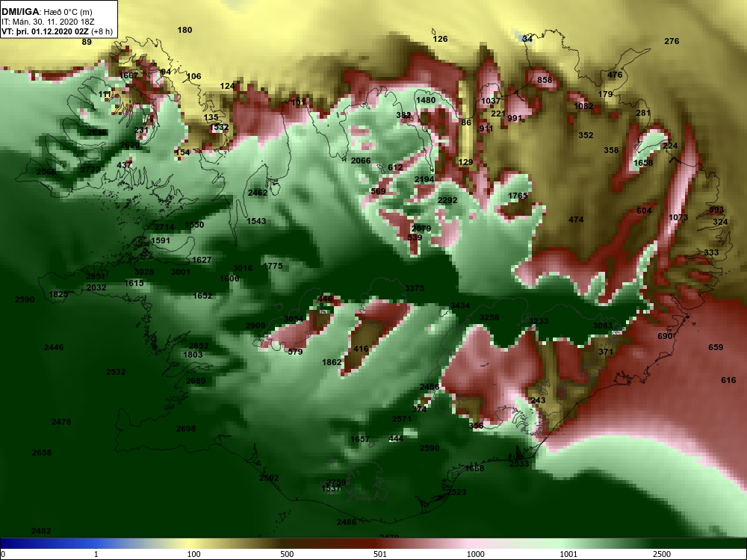747x560 pixels.
Task: Click the map value 276
Action: coord(672,41)
